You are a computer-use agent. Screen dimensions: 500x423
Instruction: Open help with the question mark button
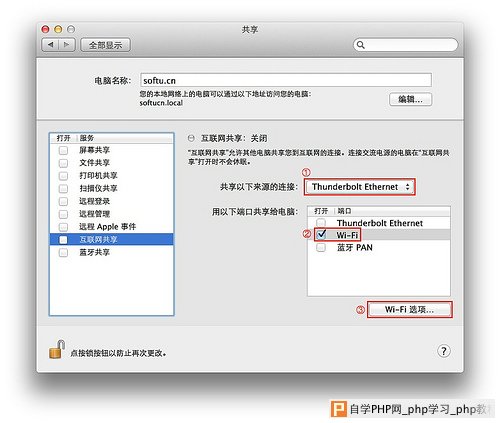[444, 351]
